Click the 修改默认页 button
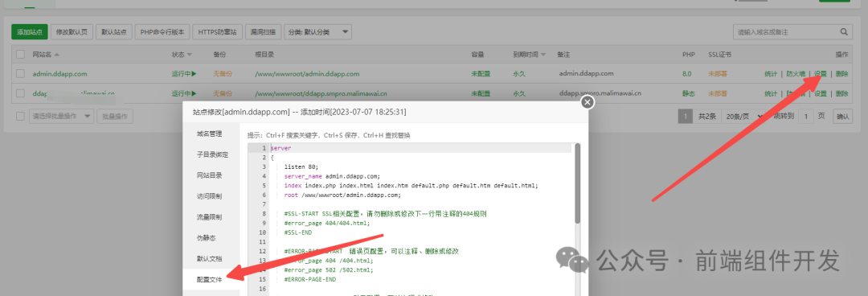 click(x=72, y=32)
